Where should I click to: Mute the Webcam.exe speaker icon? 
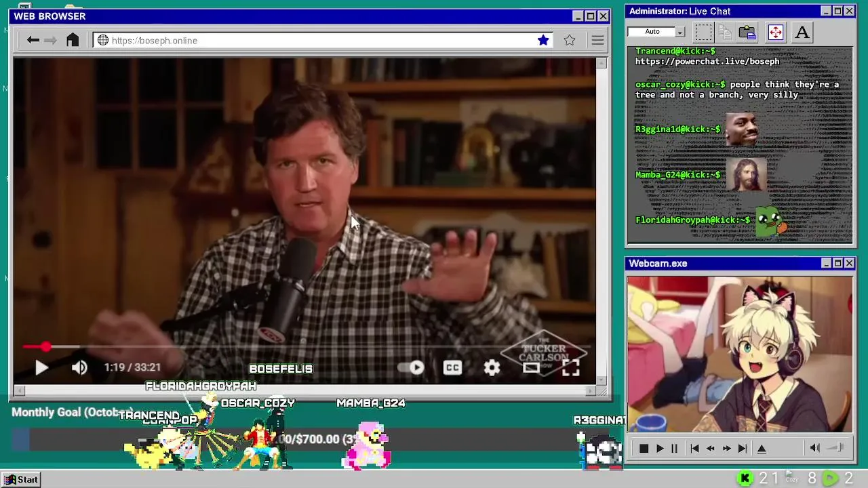pyautogui.click(x=815, y=448)
